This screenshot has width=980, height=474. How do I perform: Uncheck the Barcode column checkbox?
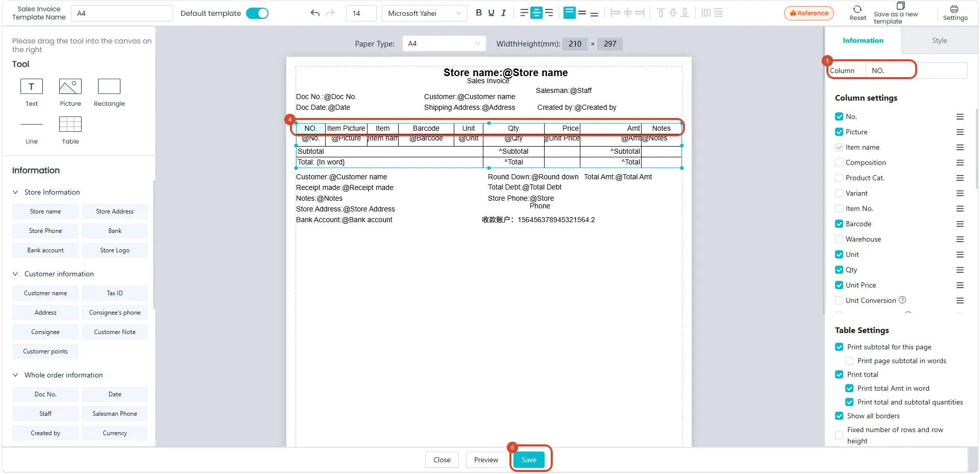point(839,224)
